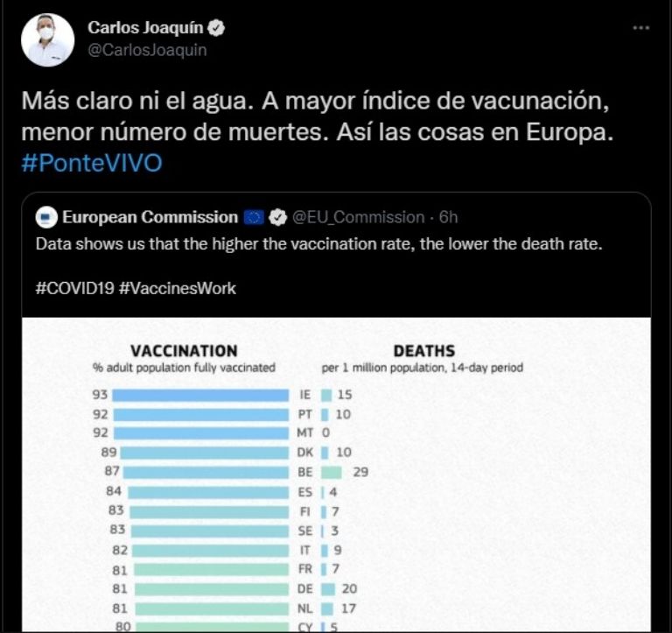Screen dimensions: 672x633
Task: Click the European Commission avatar icon
Action: point(46,217)
